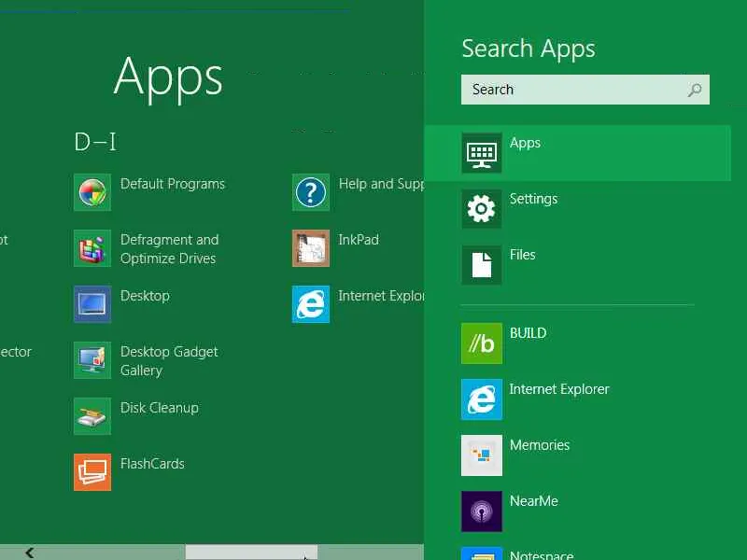The width and height of the screenshot is (747, 560).
Task: Click the Desktop label text
Action: (145, 296)
